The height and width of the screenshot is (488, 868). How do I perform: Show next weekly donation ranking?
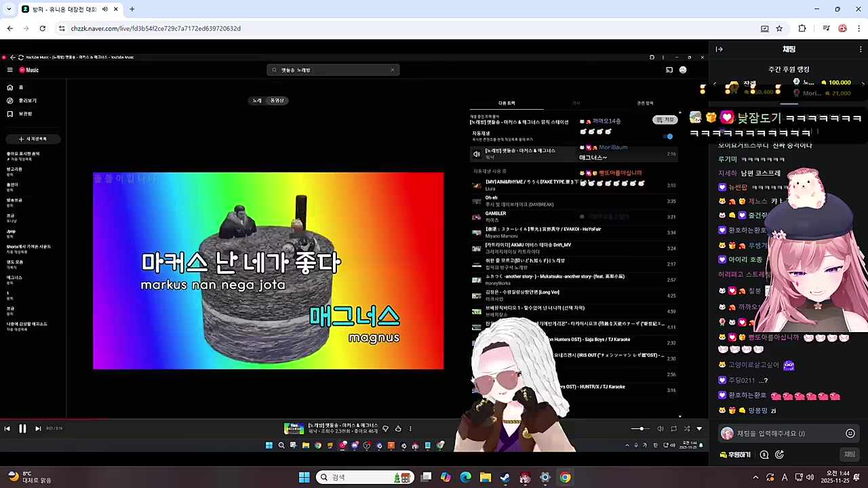pos(863,84)
